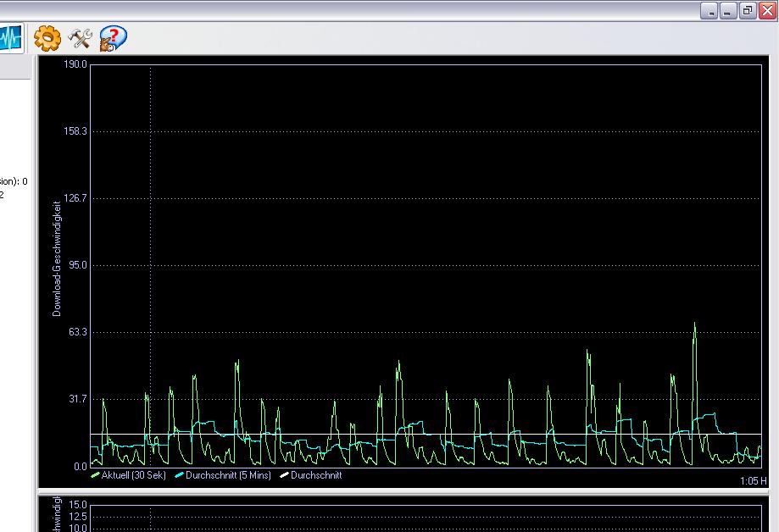Click the cyan Durchschnitt (5 Mins) legend swatch
Image resolution: width=779 pixels, height=532 pixels.
click(179, 476)
